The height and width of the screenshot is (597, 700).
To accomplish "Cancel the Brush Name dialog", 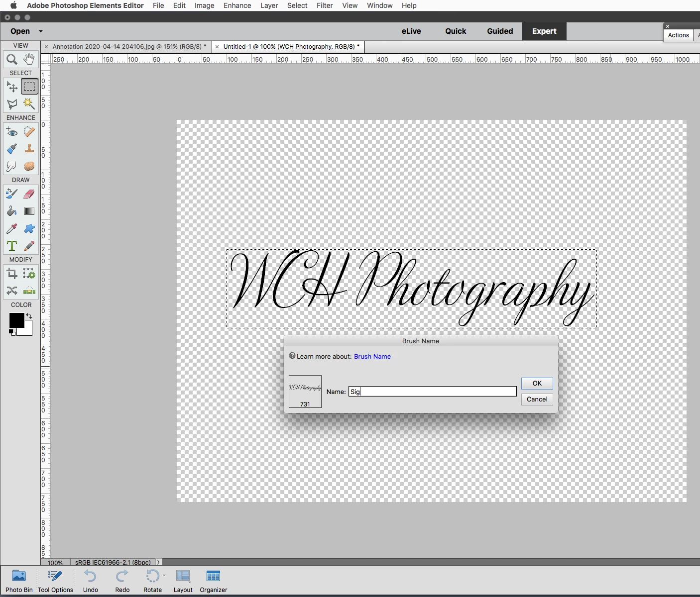I will (537, 399).
